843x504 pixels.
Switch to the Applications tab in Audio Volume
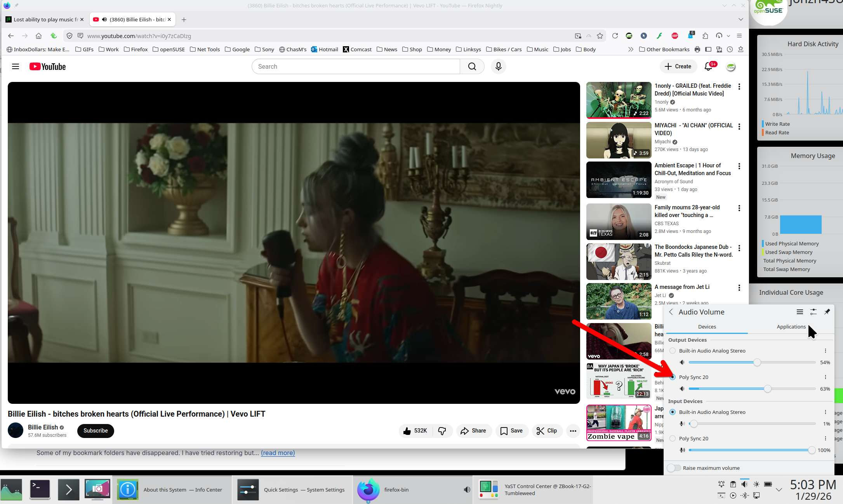click(x=791, y=327)
